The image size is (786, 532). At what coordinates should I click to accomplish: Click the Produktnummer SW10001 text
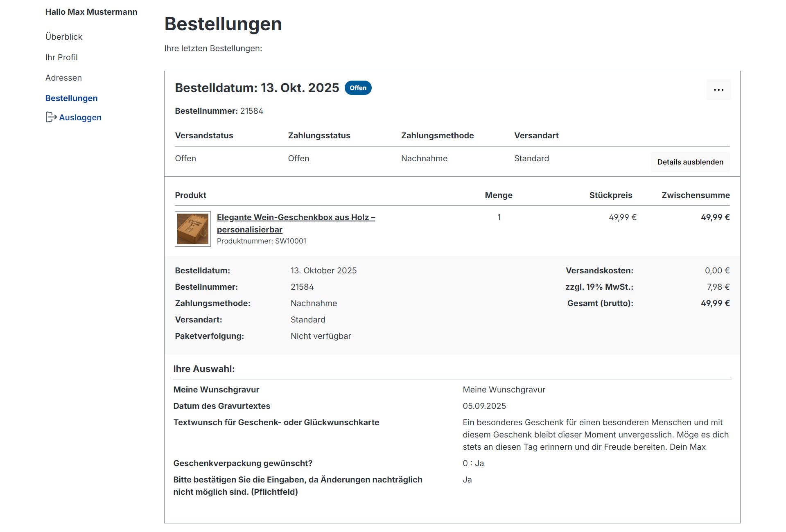(x=261, y=241)
